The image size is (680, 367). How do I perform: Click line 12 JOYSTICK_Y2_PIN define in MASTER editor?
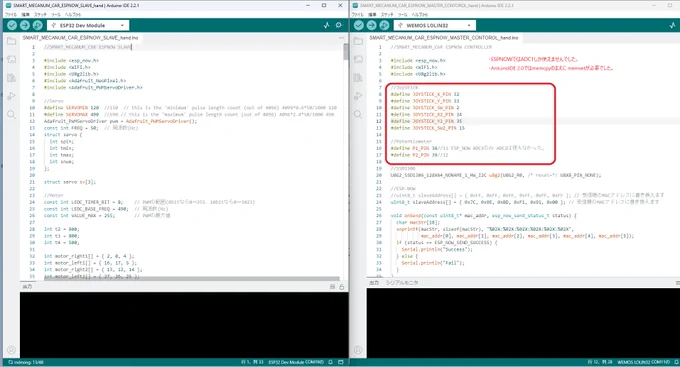[x=426, y=121]
